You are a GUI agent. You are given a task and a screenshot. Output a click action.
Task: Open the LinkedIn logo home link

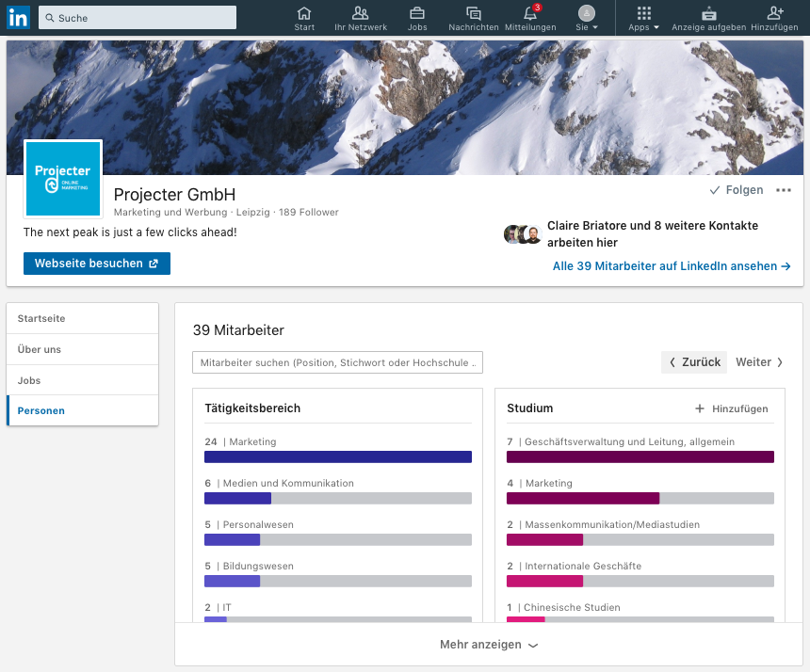[x=18, y=18]
